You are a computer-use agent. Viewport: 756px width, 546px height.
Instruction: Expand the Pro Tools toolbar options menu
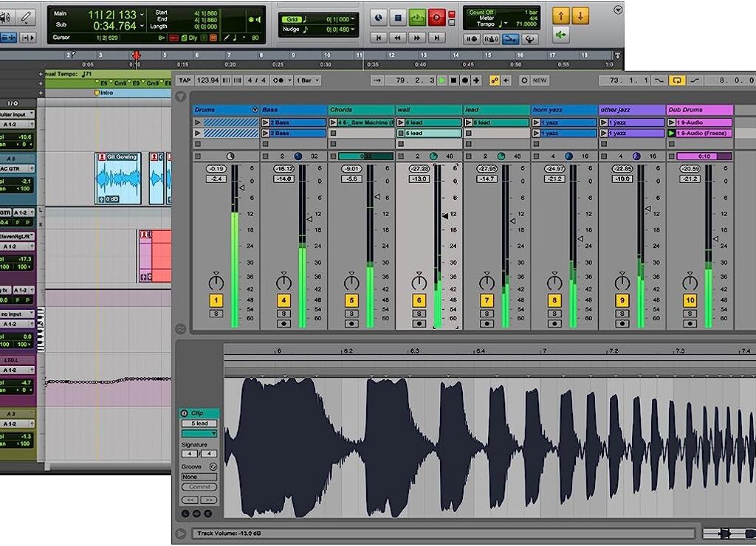coord(618,10)
